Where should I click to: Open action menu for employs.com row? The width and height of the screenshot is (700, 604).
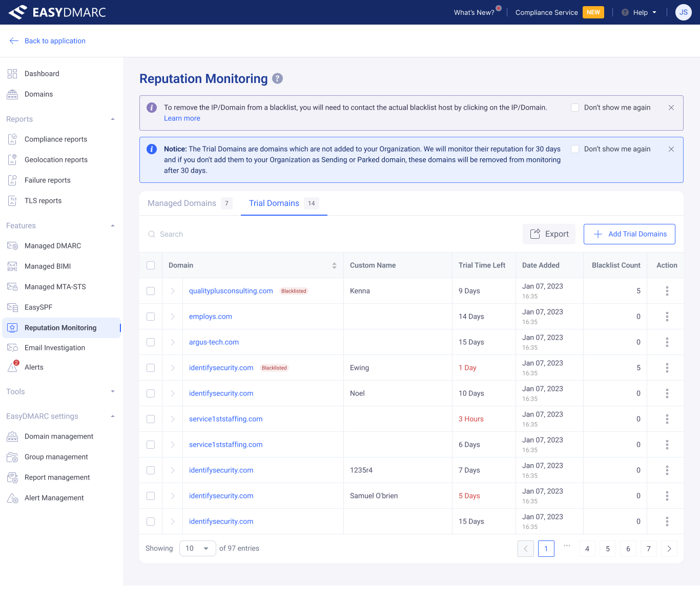coord(667,317)
